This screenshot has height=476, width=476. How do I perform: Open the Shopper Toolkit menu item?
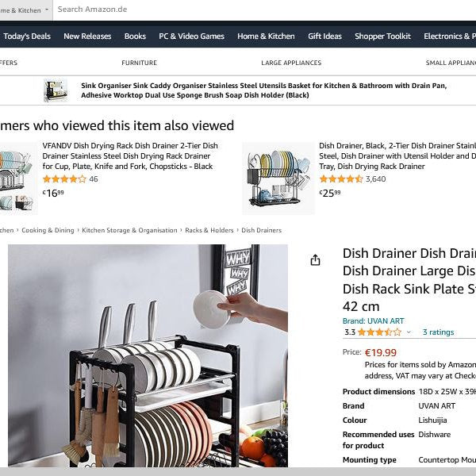click(x=383, y=36)
